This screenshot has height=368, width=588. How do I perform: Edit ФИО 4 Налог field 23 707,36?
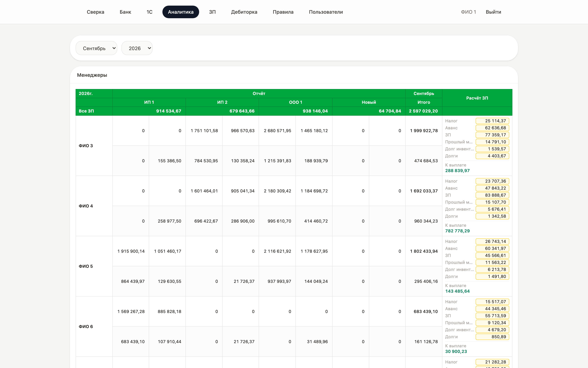point(492,181)
